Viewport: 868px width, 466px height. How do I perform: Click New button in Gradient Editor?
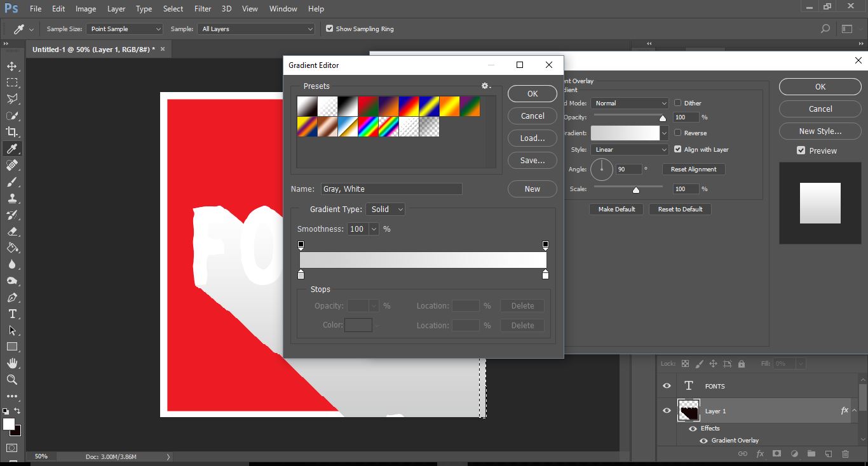[532, 189]
